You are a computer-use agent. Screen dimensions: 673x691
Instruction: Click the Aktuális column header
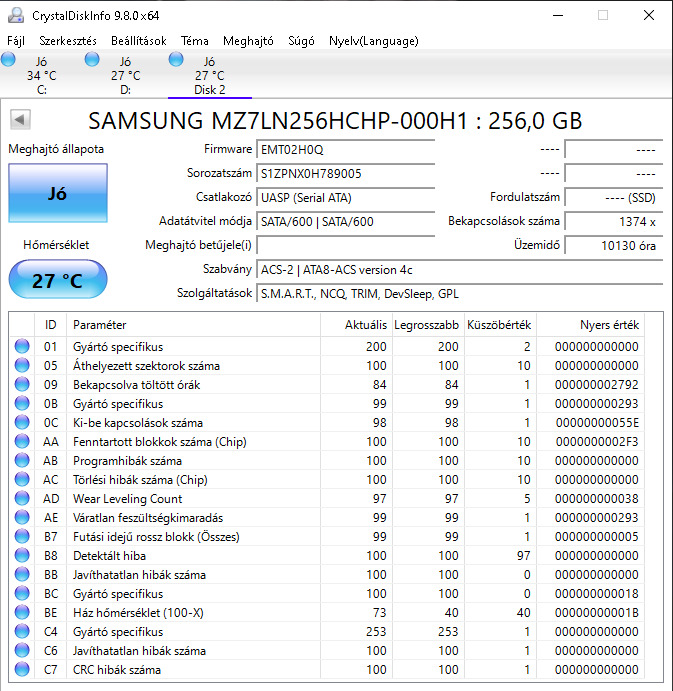coord(357,325)
